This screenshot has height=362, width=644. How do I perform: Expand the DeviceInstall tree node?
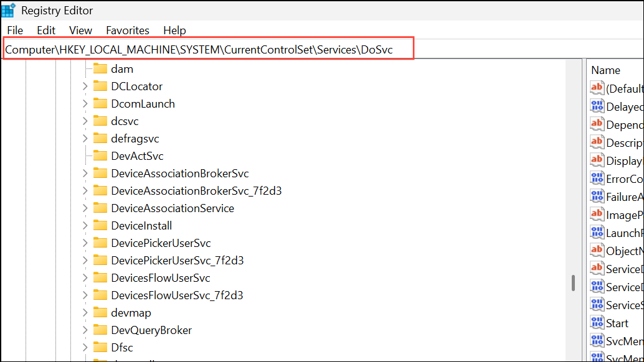[x=85, y=226]
